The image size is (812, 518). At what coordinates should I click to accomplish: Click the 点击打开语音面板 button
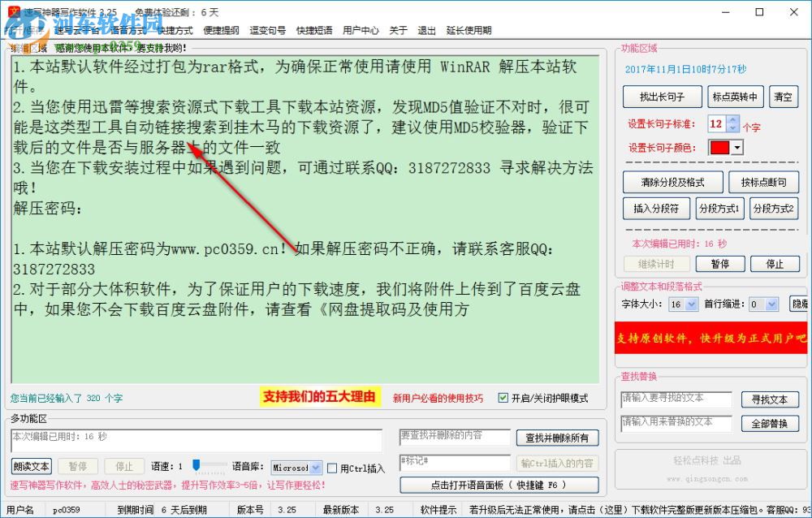tap(499, 485)
